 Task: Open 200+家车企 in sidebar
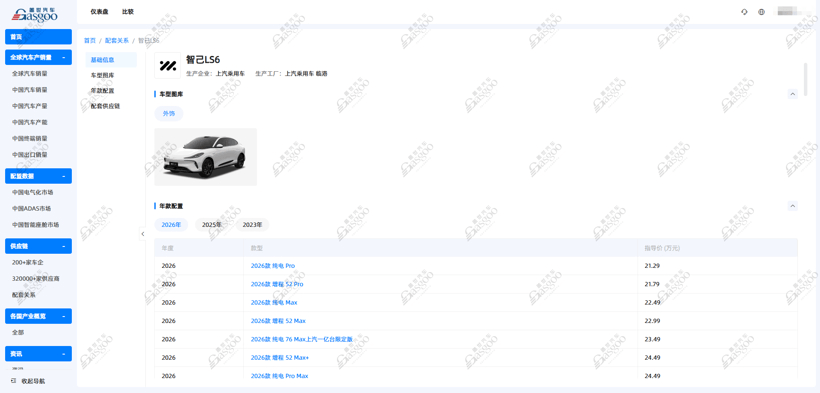coord(27,262)
